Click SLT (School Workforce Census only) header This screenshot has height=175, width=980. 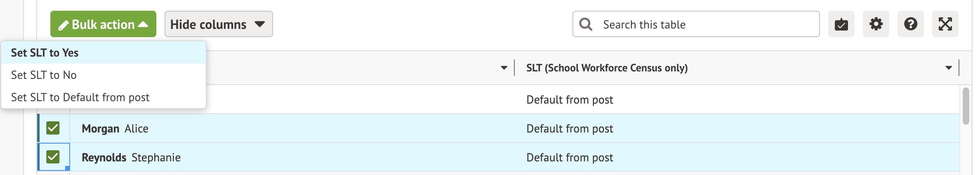pyautogui.click(x=606, y=68)
